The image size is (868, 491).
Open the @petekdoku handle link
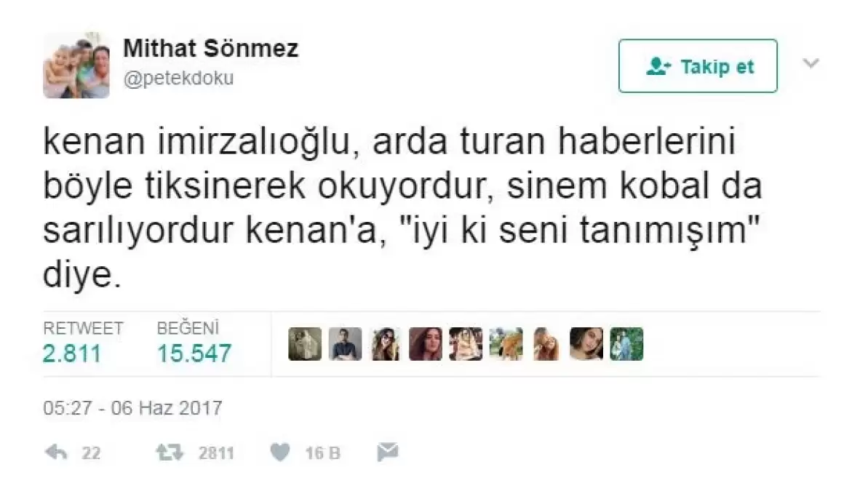tap(178, 78)
